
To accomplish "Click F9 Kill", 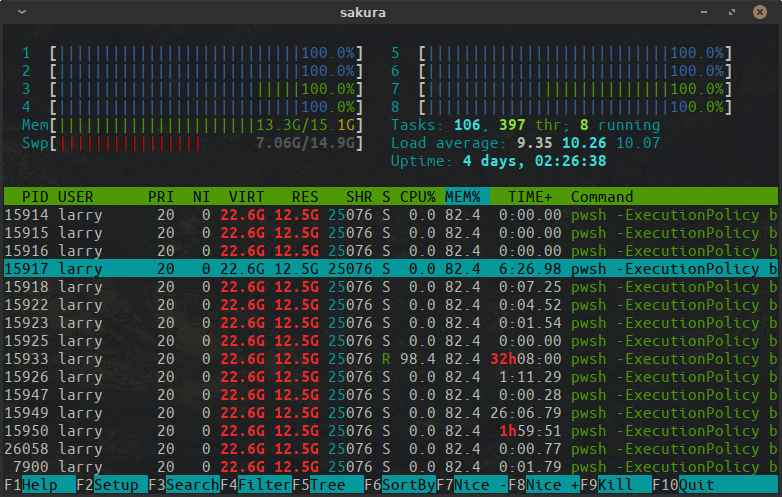I will point(616,485).
